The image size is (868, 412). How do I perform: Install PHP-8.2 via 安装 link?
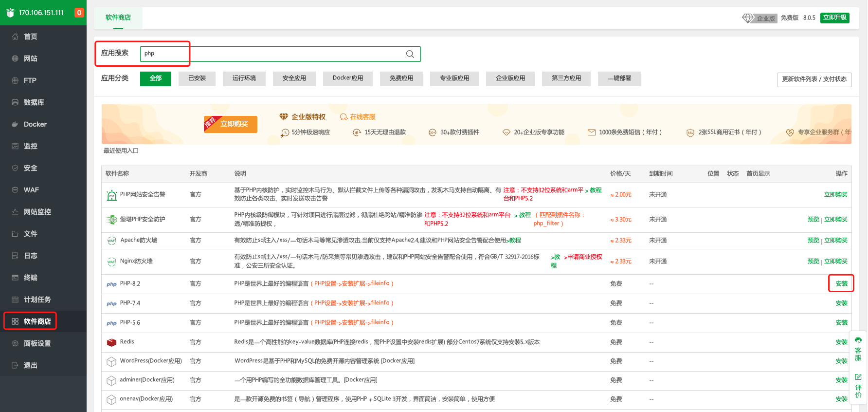coord(842,284)
